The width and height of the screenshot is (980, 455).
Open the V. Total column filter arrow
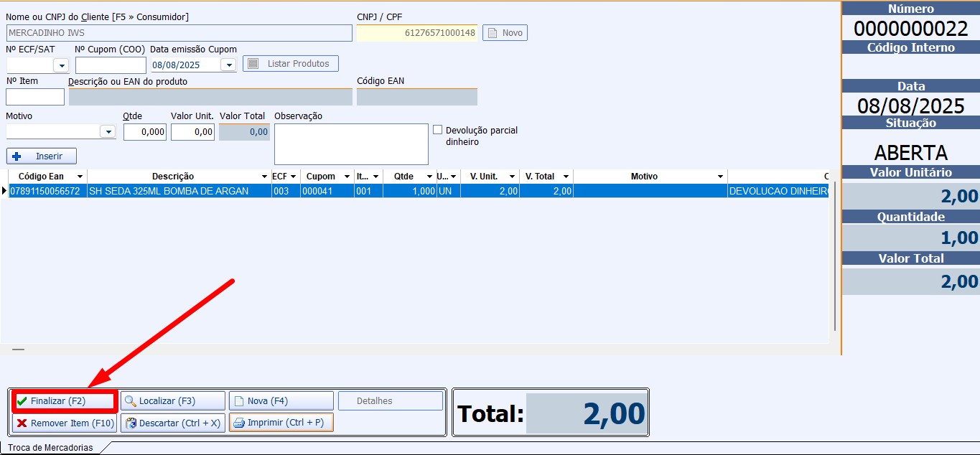[x=565, y=177]
